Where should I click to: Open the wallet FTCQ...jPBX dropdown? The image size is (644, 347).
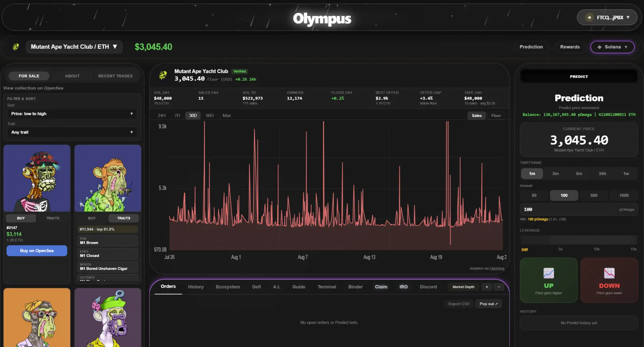(607, 17)
